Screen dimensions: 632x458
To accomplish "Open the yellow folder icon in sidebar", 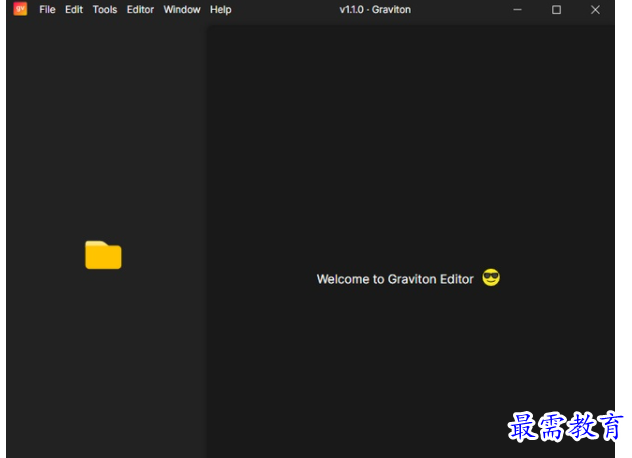I will (x=103, y=255).
